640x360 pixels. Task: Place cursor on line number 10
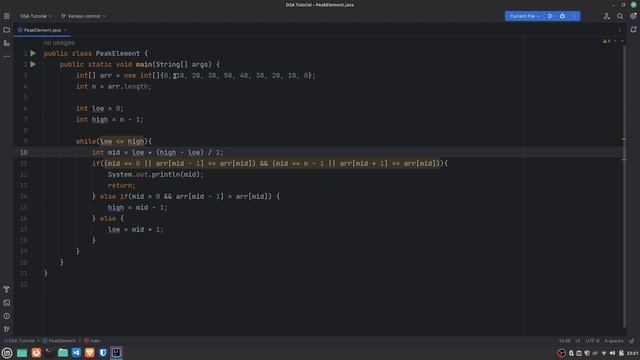(x=24, y=153)
